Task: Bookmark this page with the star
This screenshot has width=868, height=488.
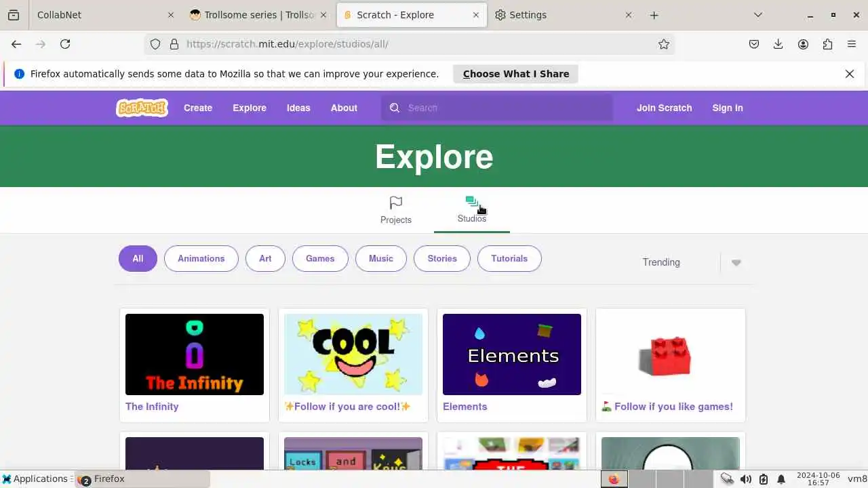Action: click(x=664, y=44)
